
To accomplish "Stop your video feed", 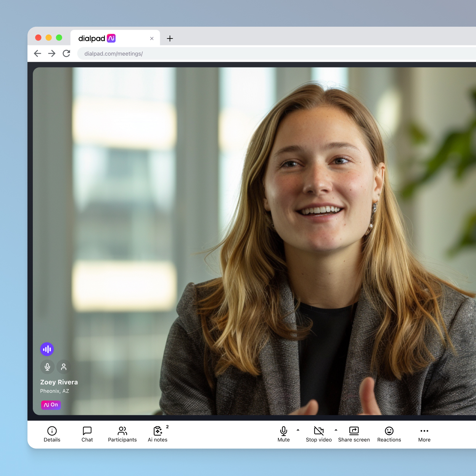I will pos(319,434).
